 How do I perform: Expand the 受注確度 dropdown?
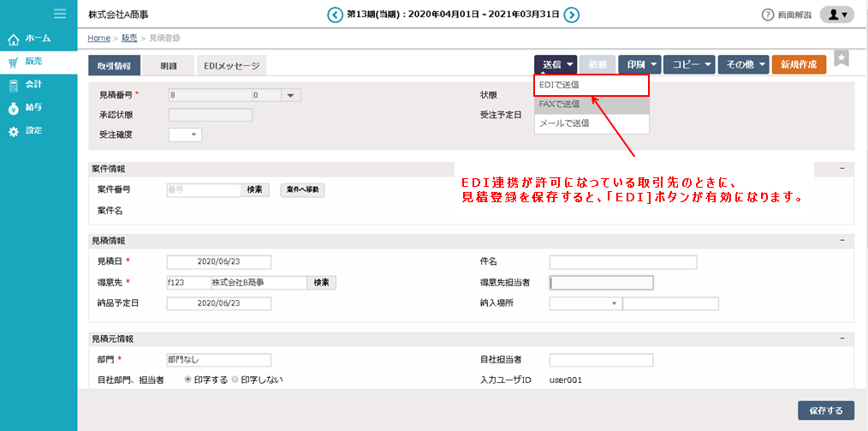[185, 135]
